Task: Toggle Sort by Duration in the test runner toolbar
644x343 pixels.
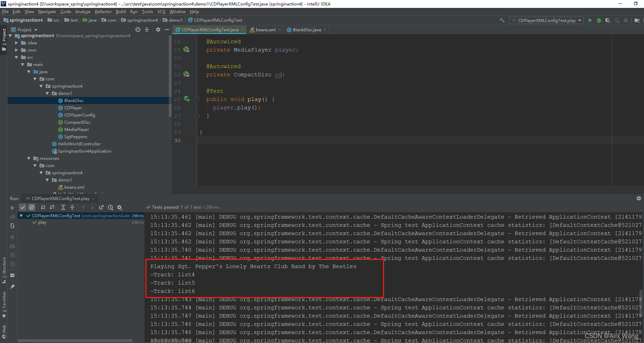Action: coord(52,207)
